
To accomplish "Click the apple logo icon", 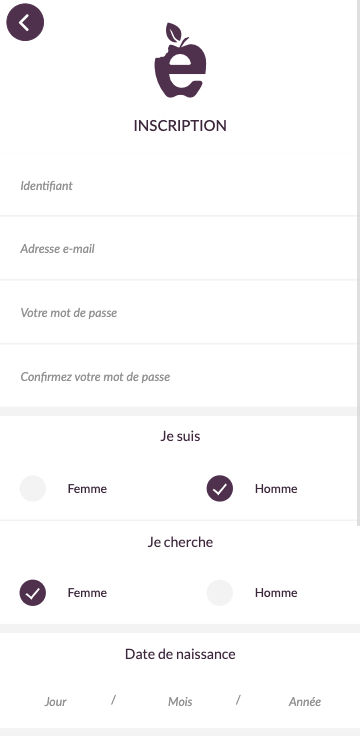I will [x=180, y=60].
